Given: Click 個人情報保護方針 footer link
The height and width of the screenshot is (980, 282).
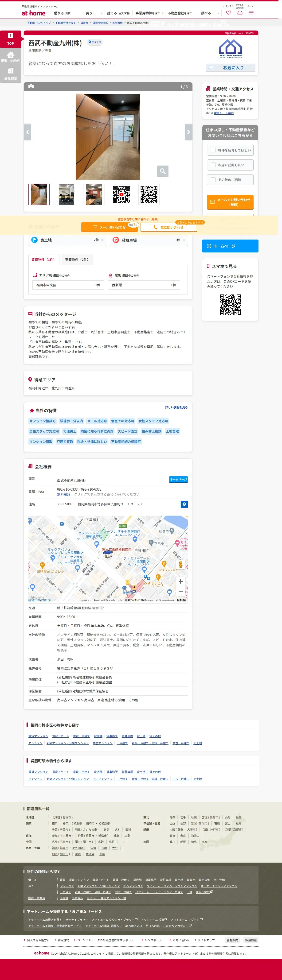Looking at the screenshot, I should (38, 940).
